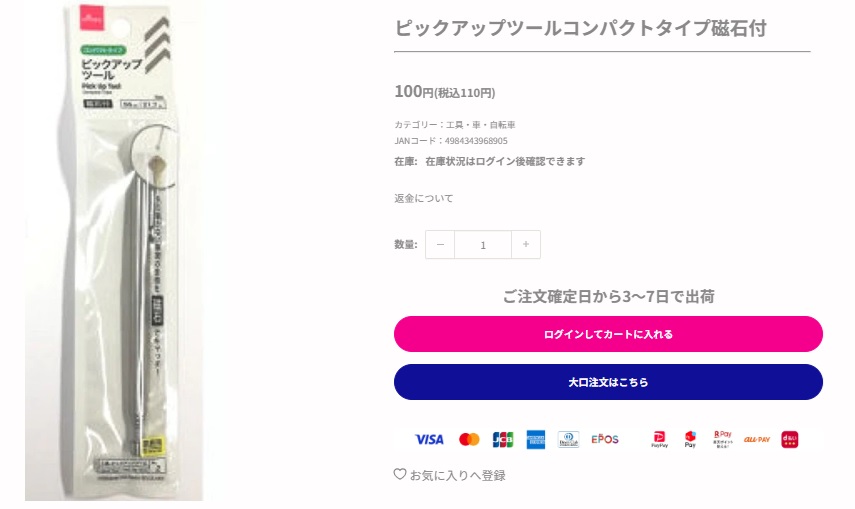Click the VISA payment icon
Viewport: 855px width, 509px height.
pos(429,439)
